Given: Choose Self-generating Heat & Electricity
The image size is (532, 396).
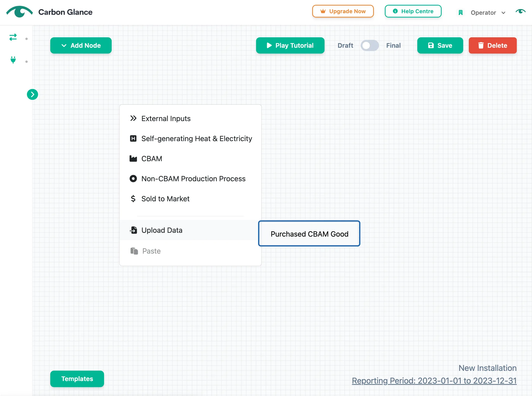Looking at the screenshot, I should tap(190, 139).
